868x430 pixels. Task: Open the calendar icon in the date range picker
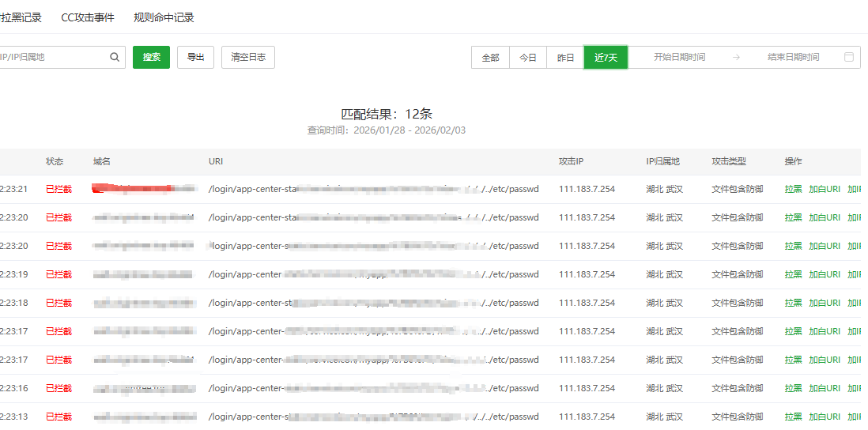click(848, 57)
